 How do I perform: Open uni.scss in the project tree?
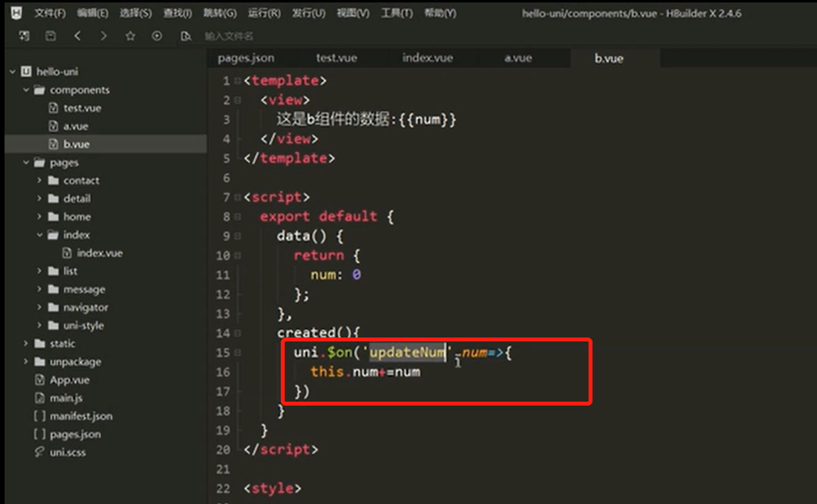[68, 452]
